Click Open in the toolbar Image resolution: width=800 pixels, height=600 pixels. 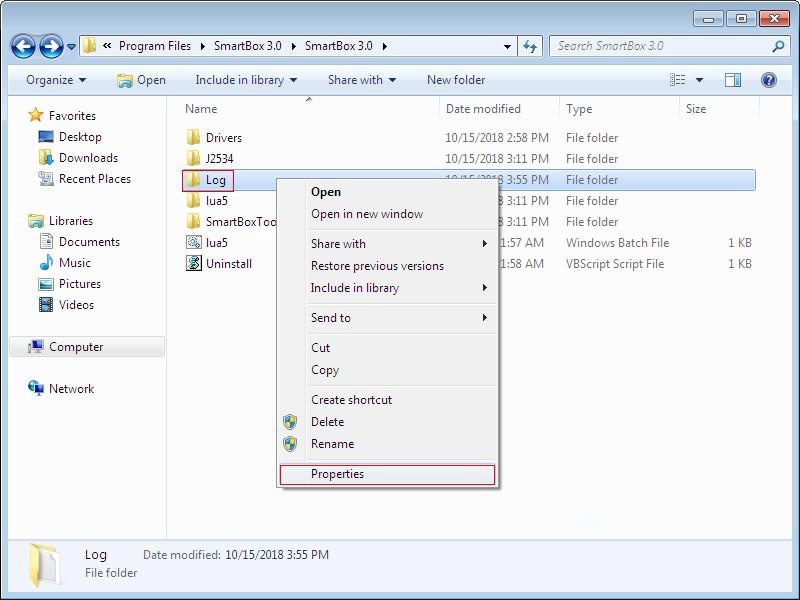point(141,80)
